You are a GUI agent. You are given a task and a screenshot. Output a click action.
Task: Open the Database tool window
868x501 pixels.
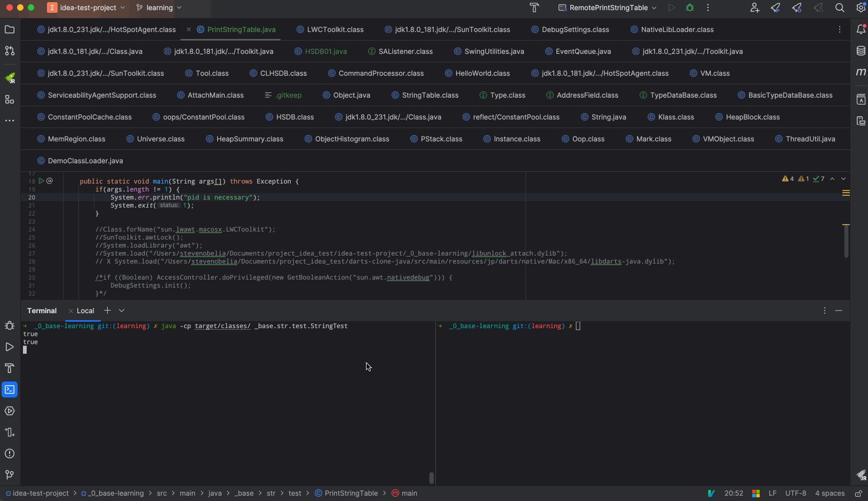(861, 51)
